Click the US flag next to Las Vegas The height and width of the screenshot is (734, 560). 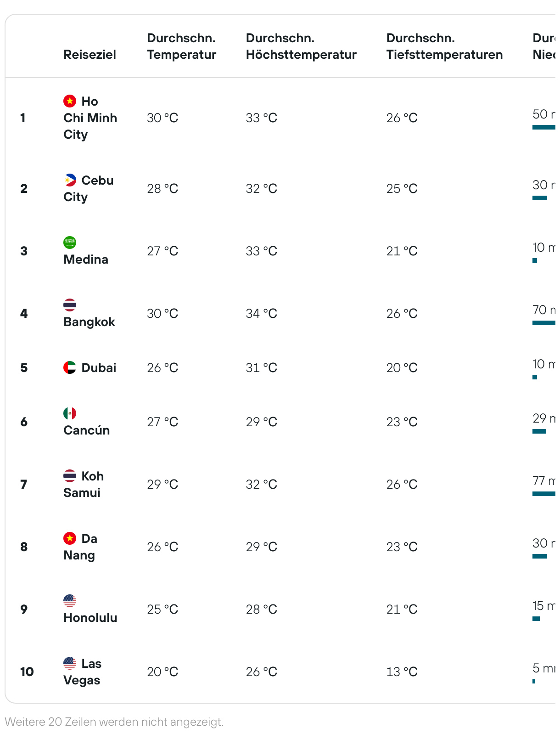70,663
